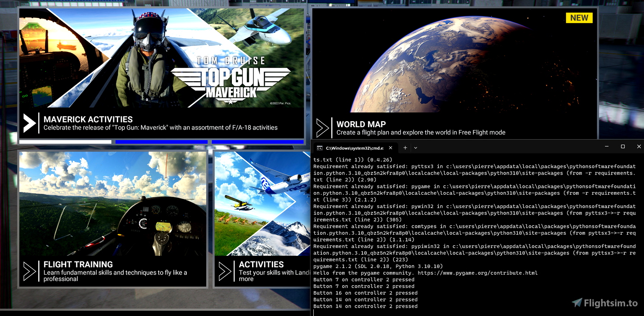Click the ACTIVITIES tile title
The image size is (644, 316).
pos(261,265)
